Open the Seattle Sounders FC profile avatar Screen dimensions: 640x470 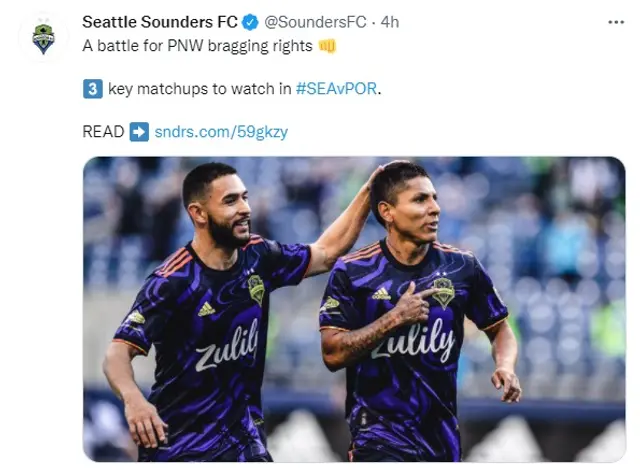tap(43, 38)
